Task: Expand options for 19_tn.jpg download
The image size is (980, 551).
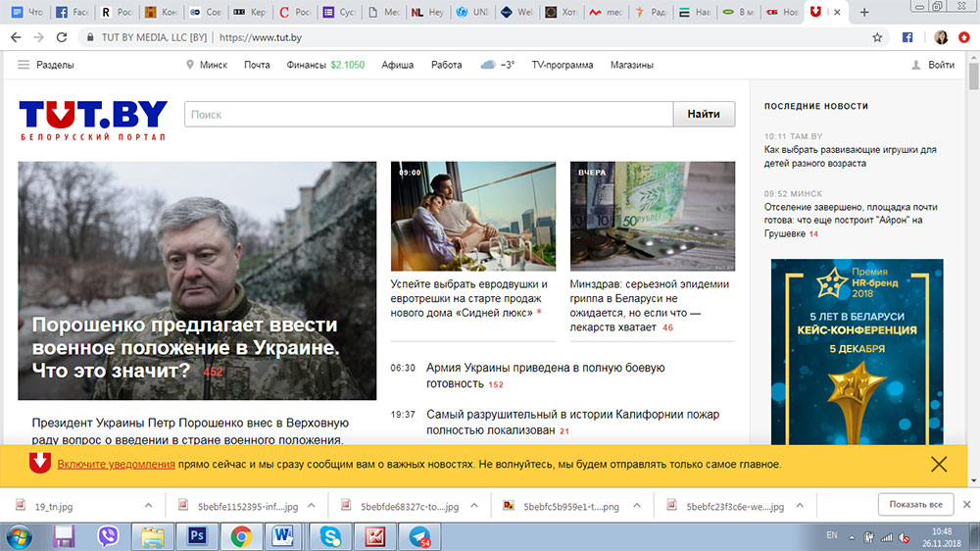Action: (x=148, y=506)
